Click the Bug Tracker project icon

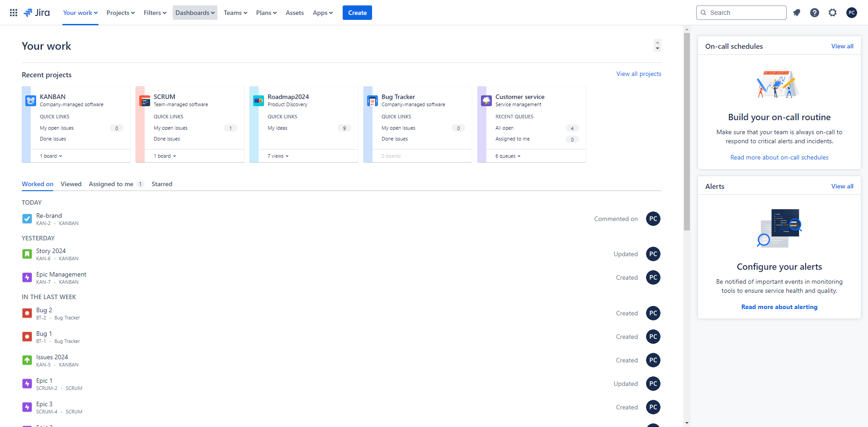pyautogui.click(x=373, y=101)
